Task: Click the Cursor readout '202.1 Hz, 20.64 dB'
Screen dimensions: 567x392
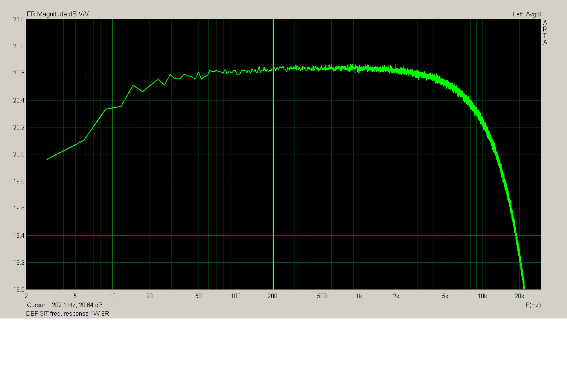Action: click(77, 305)
